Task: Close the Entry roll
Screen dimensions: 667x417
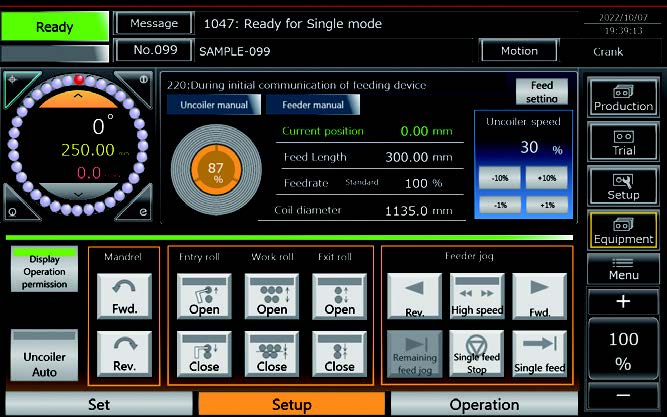Action: pyautogui.click(x=204, y=354)
